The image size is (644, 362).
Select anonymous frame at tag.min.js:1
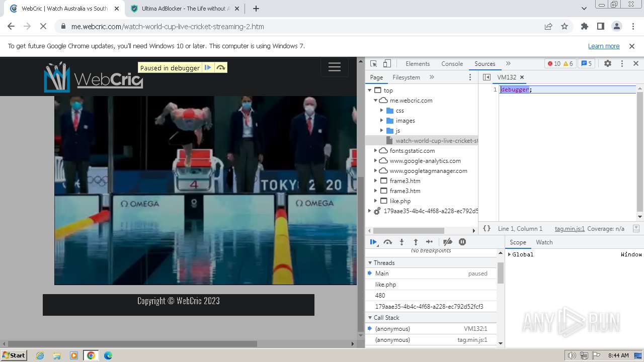coord(431,340)
